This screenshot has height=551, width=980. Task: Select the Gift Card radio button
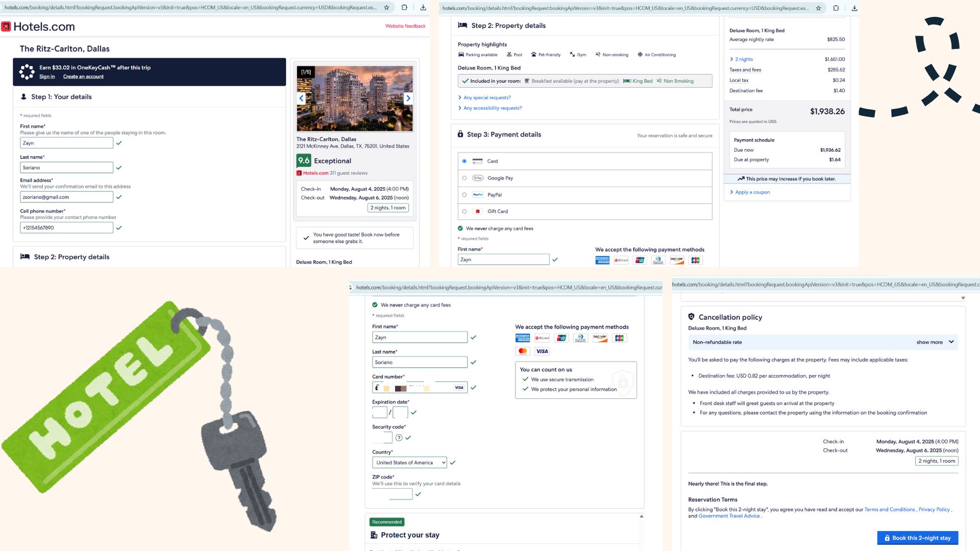click(464, 211)
